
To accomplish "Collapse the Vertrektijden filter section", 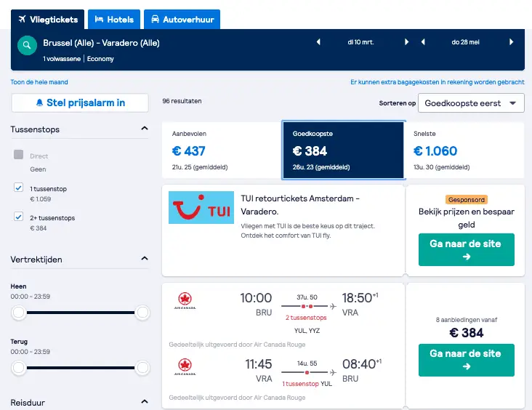I will coord(145,259).
